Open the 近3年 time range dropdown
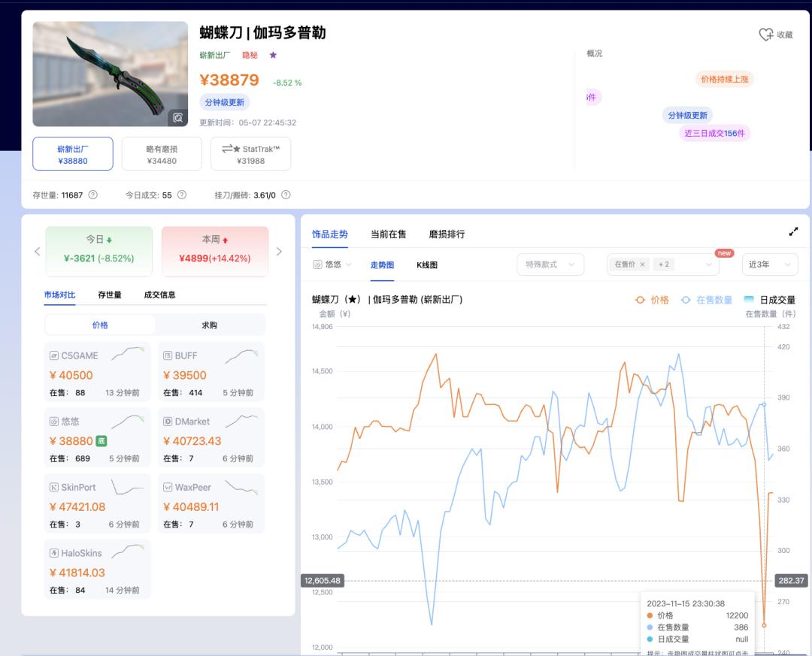The width and height of the screenshot is (812, 656). coord(770,265)
